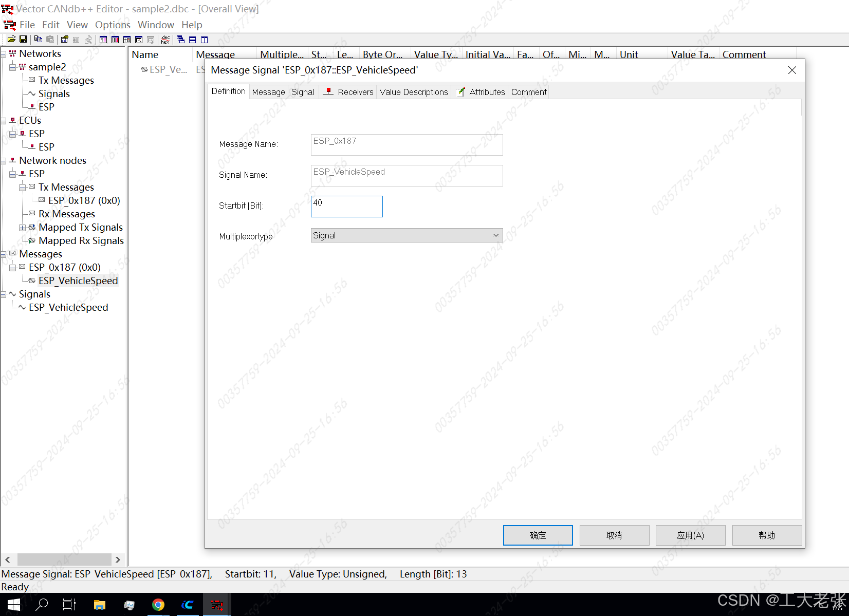This screenshot has width=849, height=616.
Task: Close the Message Signal dialog
Action: click(x=792, y=70)
